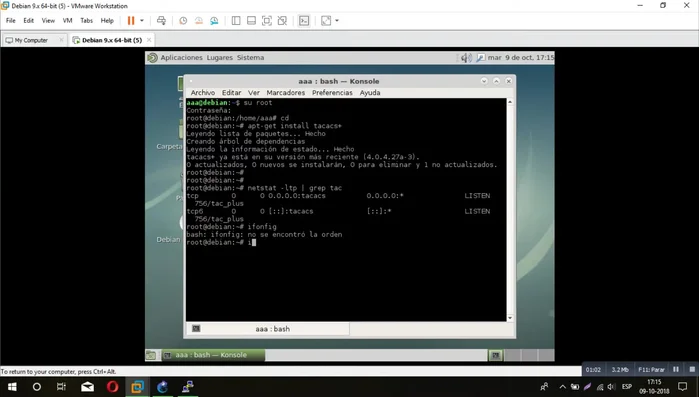Open Konsole Archivo menu

(203, 93)
